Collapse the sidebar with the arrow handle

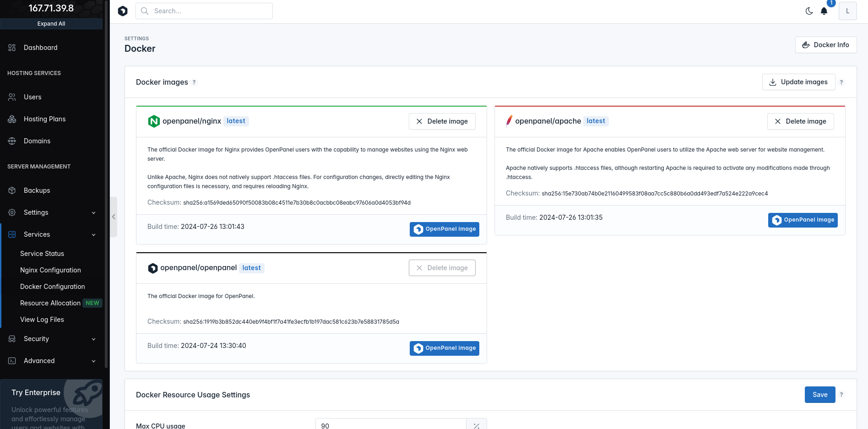[114, 217]
